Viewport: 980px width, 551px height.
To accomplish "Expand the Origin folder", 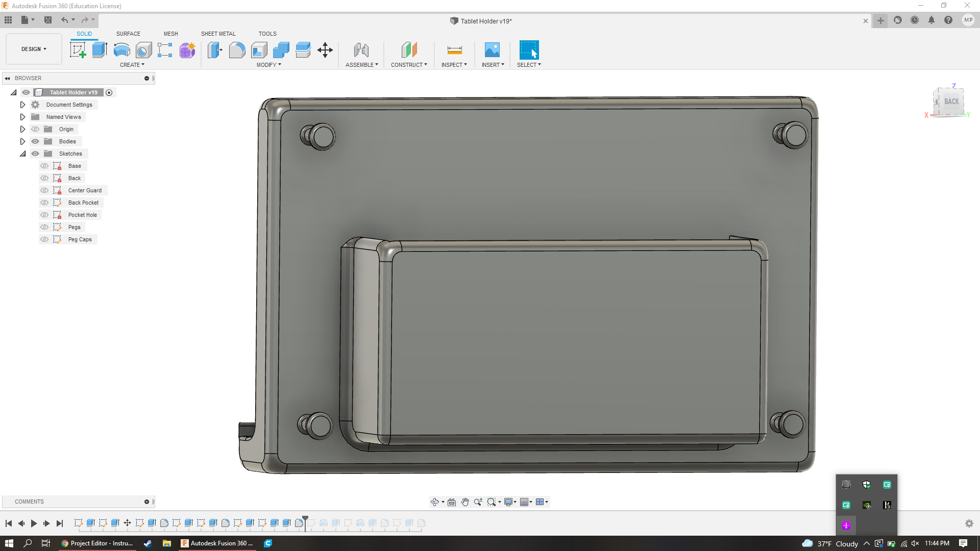I will (22, 129).
